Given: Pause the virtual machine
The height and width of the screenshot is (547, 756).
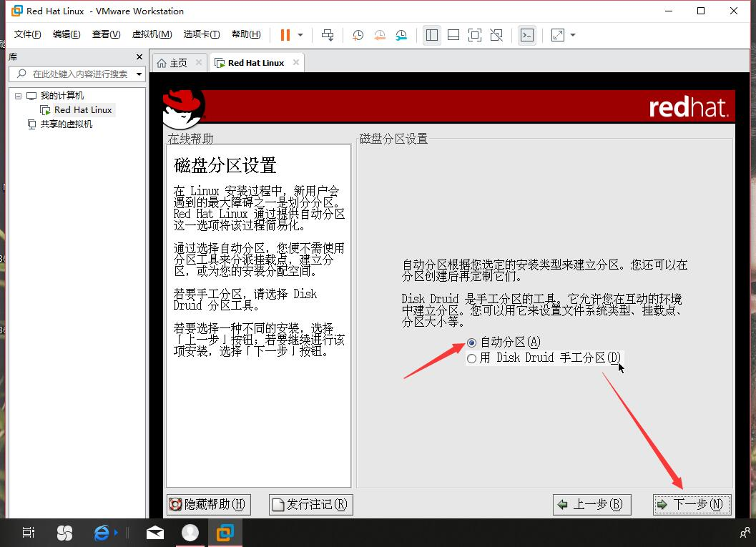Looking at the screenshot, I should [x=285, y=35].
